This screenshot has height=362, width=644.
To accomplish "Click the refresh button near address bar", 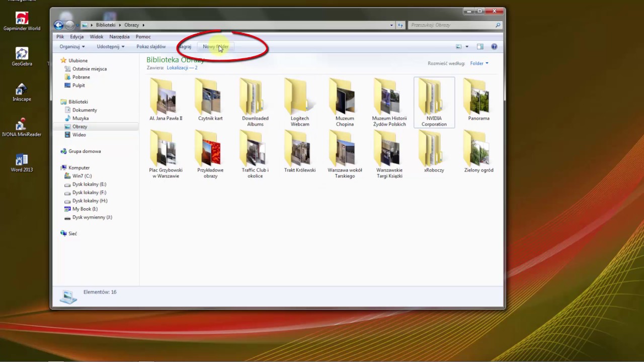I will [x=400, y=25].
